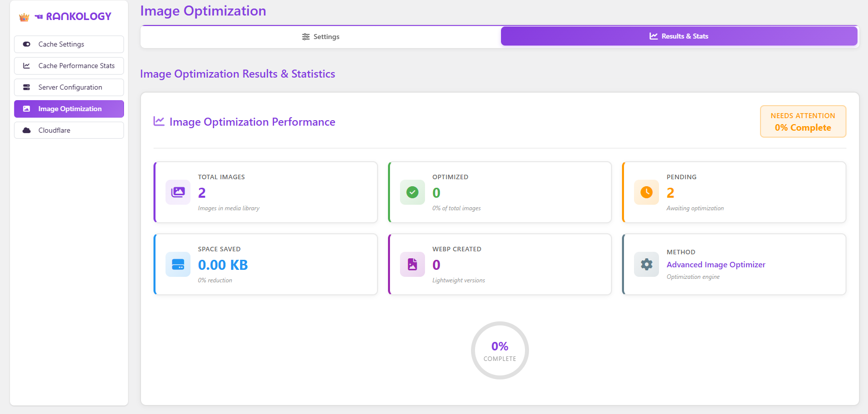Click the Rankology crown logo icon

(x=24, y=17)
